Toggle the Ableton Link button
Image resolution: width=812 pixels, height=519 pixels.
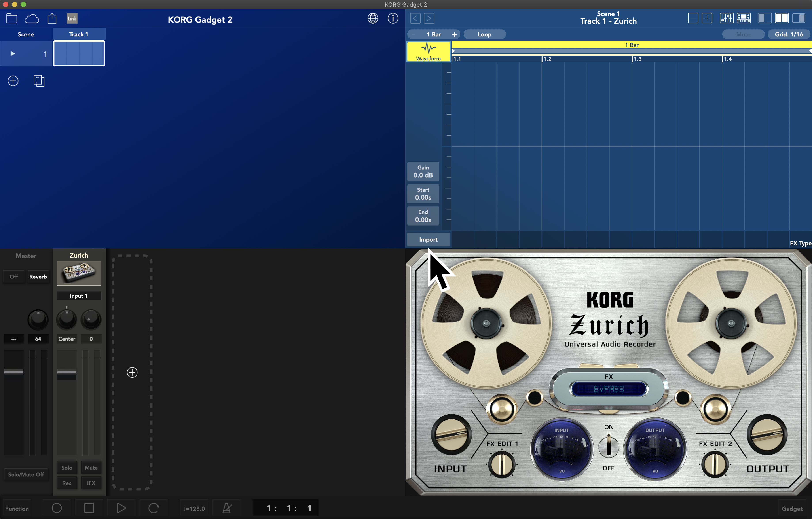pos(72,18)
